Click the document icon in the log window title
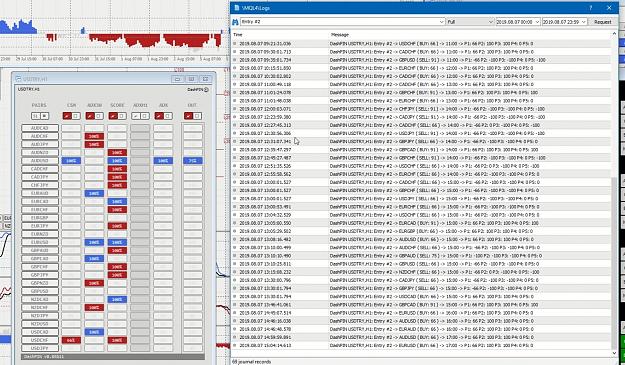The width and height of the screenshot is (625, 365). pyautogui.click(x=237, y=8)
